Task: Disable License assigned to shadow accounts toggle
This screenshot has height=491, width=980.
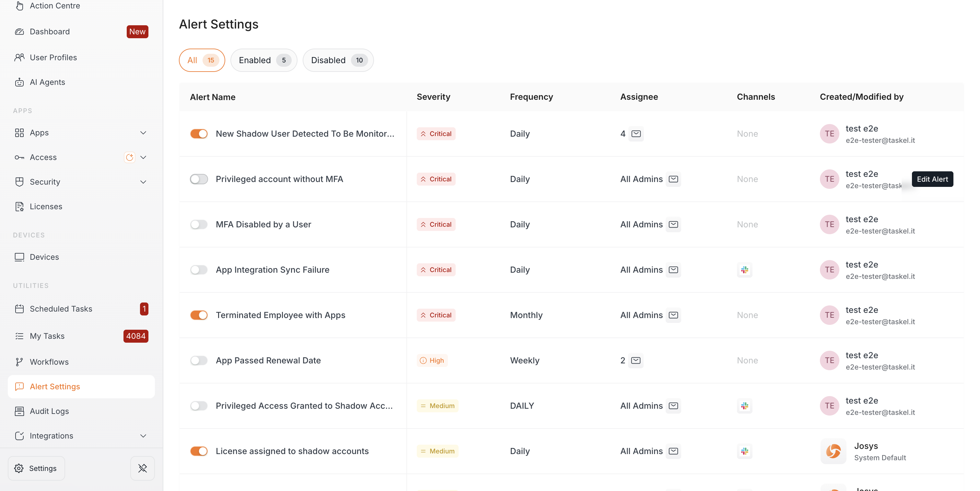Action: click(199, 451)
